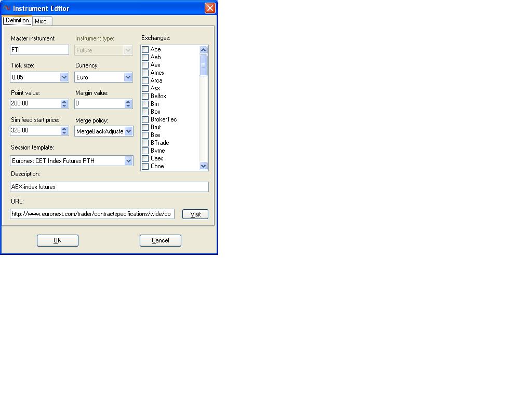Toggle the Bse exchange checkbox
Image resolution: width=532 pixels, height=393 pixels.
coord(145,135)
